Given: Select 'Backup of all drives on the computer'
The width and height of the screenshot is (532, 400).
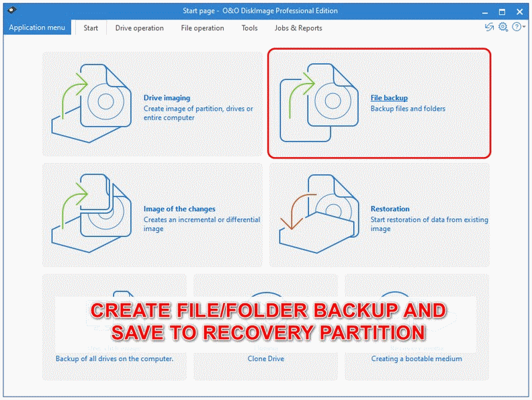Looking at the screenshot, I should pos(114,358).
